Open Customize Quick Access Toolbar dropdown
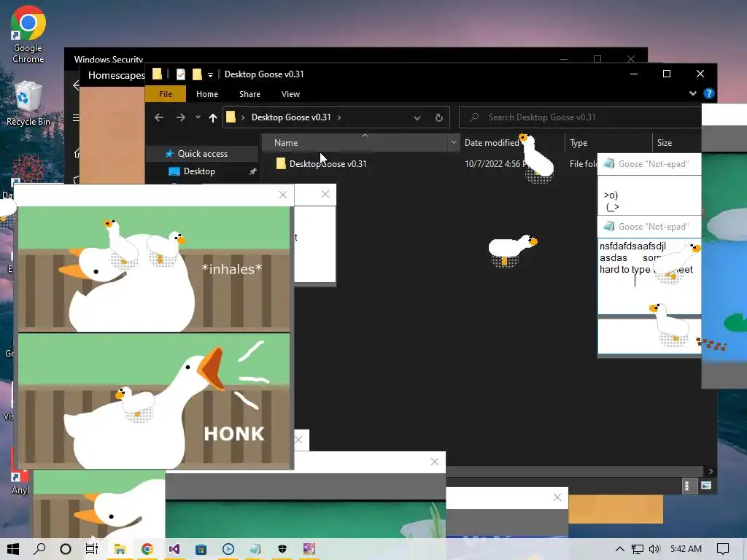 tap(210, 75)
